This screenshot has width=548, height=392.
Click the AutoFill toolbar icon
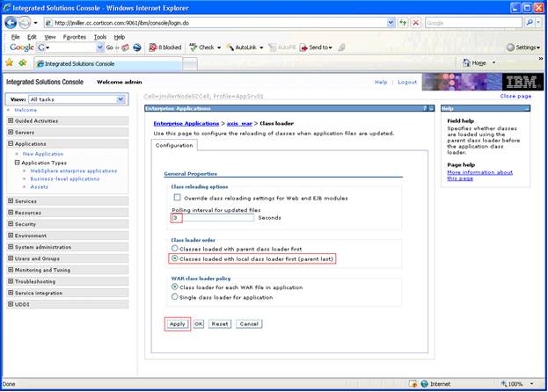click(273, 47)
